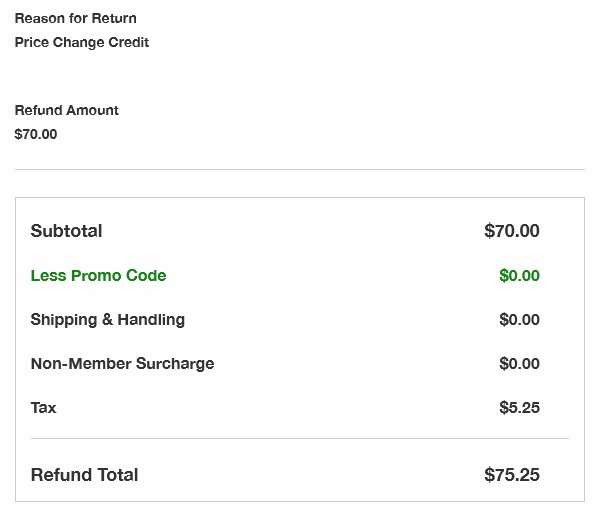Click the green Less Promo Code label

pyautogui.click(x=98, y=275)
